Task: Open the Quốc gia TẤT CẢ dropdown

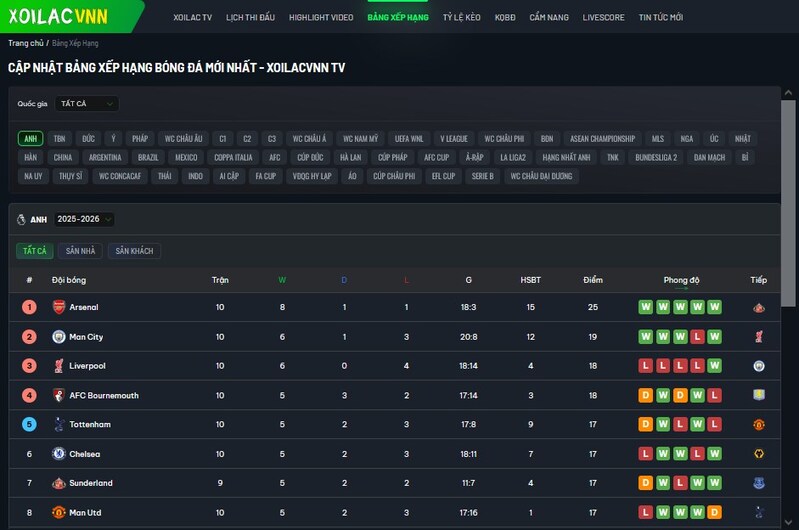Action: pos(87,103)
